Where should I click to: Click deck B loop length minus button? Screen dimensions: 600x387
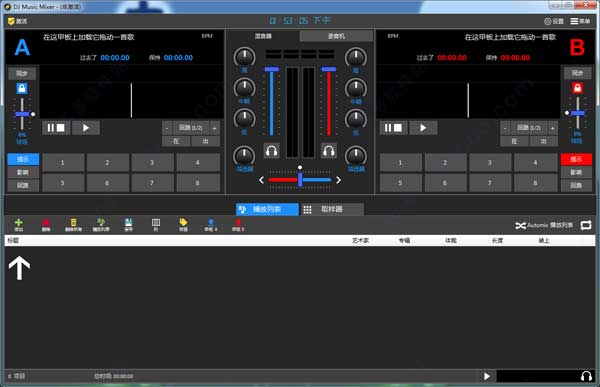coord(505,128)
